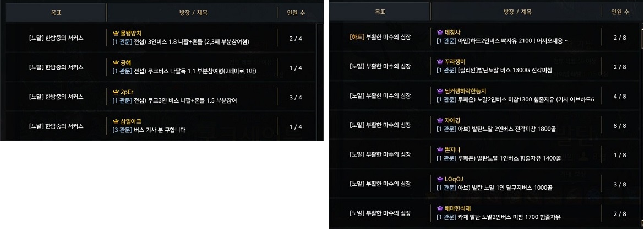The width and height of the screenshot is (644, 230).
Task: Sort circus list by 목표 column header
Action: [x=56, y=12]
